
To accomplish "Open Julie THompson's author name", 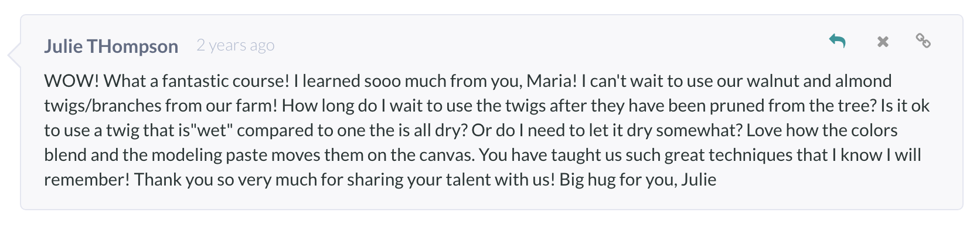I will click(x=111, y=46).
